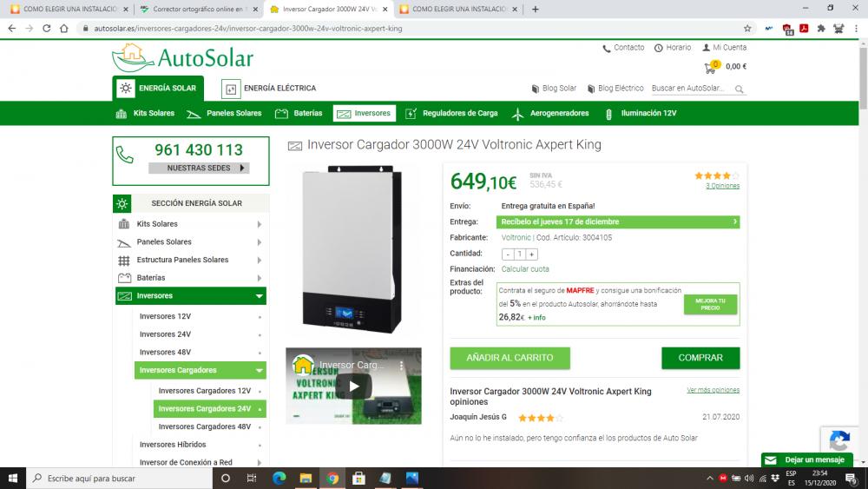Open the Horario link
The width and height of the screenshot is (868, 489).
[673, 48]
